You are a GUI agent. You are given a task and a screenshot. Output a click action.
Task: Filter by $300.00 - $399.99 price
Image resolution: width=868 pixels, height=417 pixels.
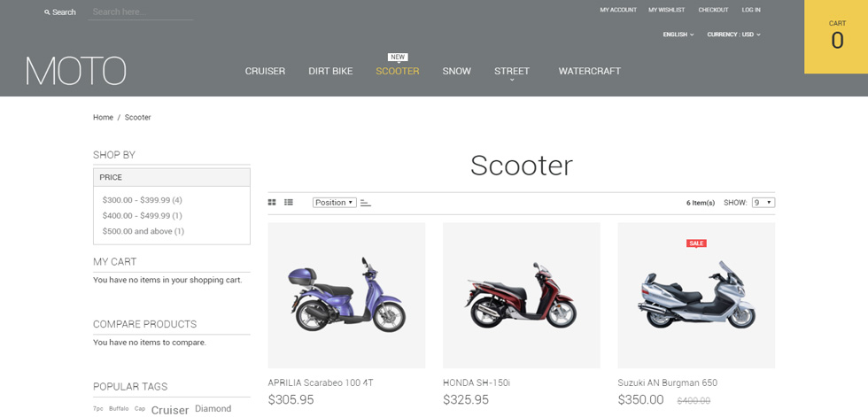[143, 200]
